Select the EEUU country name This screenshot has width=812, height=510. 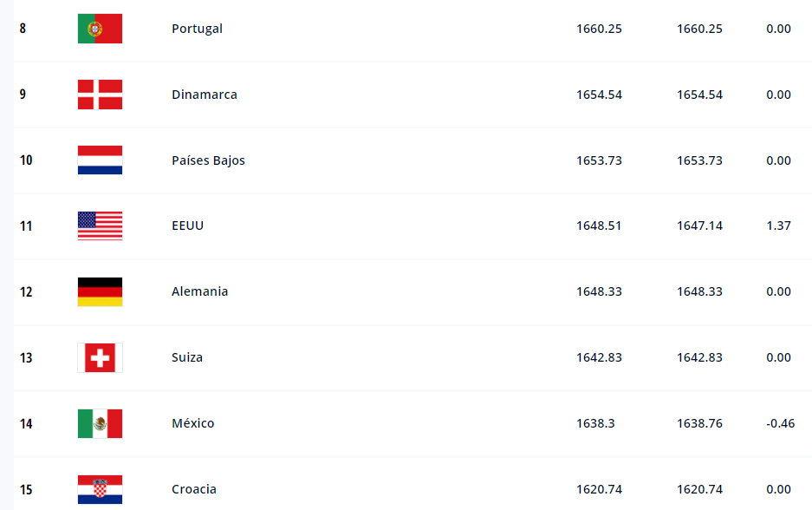click(188, 226)
